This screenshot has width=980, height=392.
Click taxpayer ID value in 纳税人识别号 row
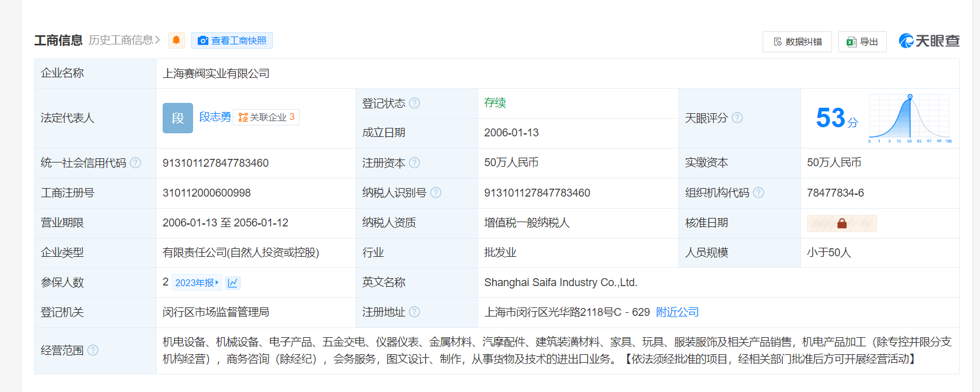click(x=537, y=193)
